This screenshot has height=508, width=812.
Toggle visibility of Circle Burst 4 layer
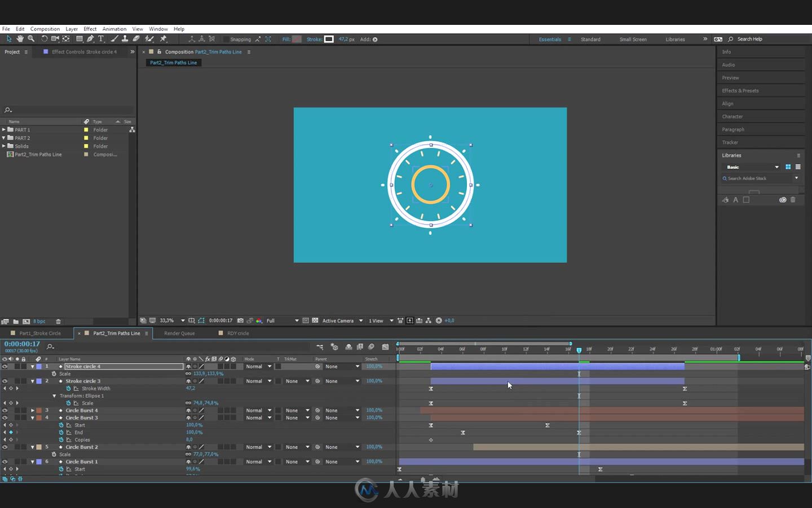pyautogui.click(x=5, y=410)
